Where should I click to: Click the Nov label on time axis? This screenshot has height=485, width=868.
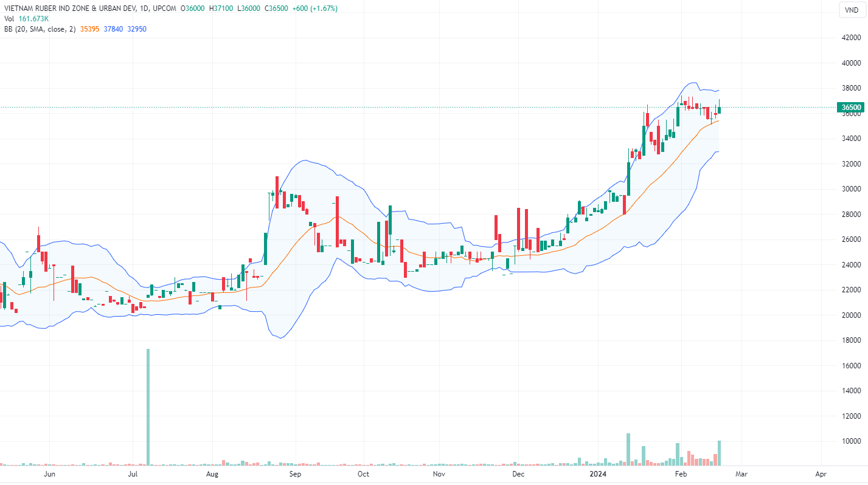point(439,473)
